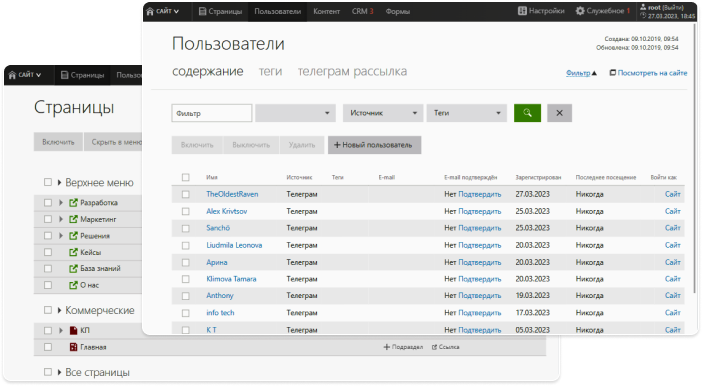Tick the Коммерческие group checkbox
Viewport: 702px width, 386px height.
pos(48,310)
